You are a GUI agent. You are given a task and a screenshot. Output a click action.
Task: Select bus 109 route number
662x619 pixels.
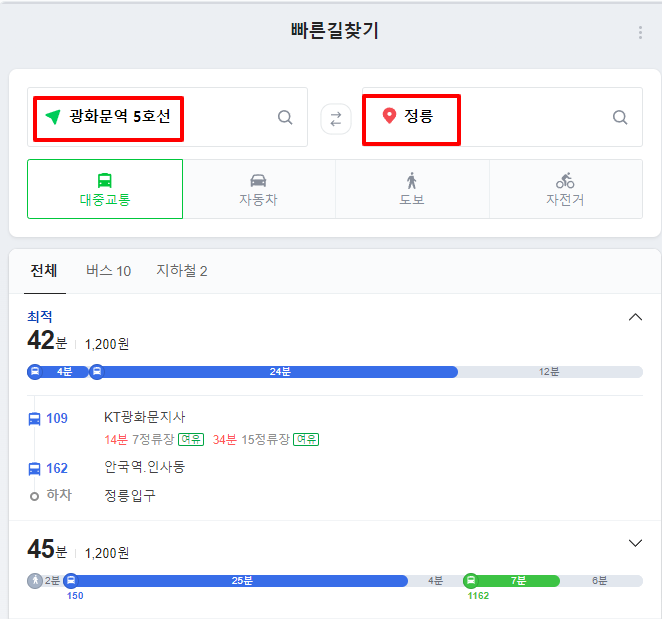point(57,418)
